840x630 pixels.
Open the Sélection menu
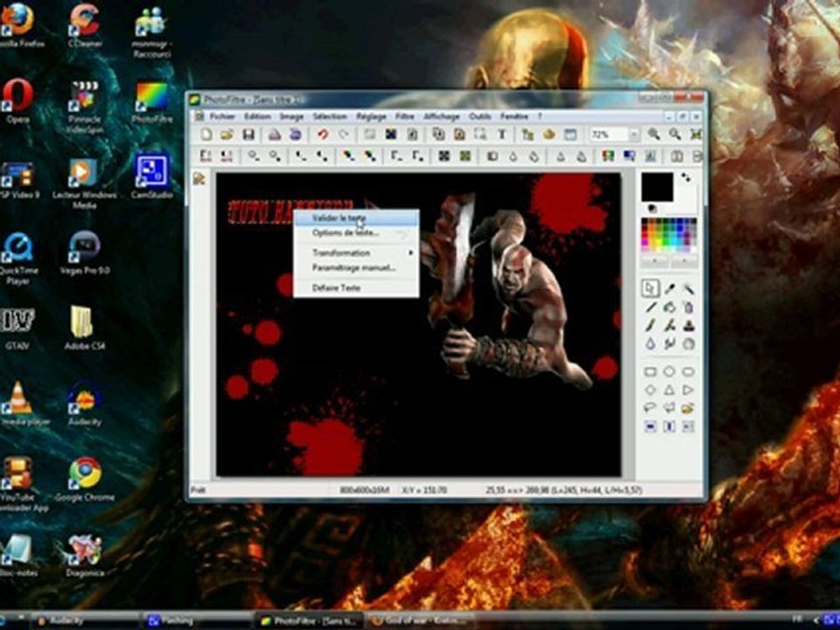point(330,116)
